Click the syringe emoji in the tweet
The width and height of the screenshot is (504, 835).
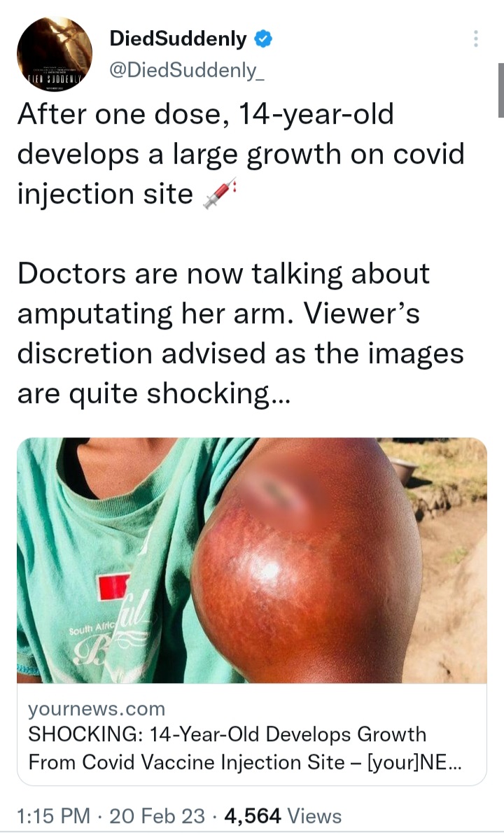(x=220, y=194)
